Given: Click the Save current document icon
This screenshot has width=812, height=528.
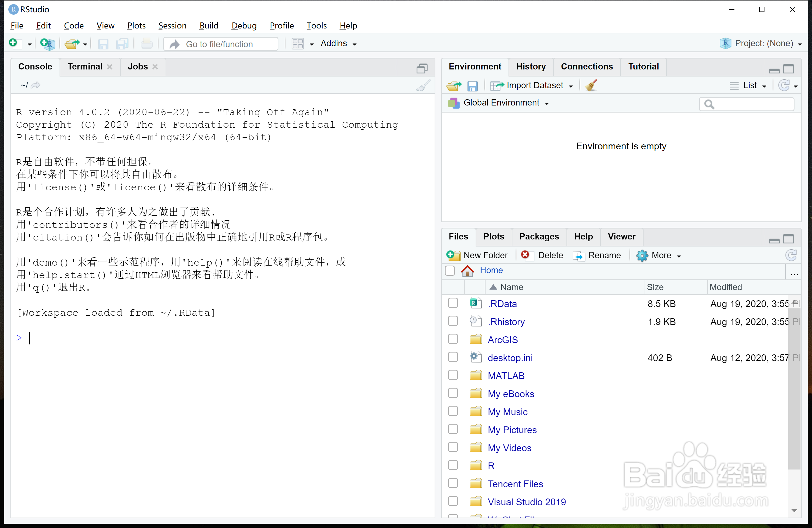Looking at the screenshot, I should [x=103, y=44].
